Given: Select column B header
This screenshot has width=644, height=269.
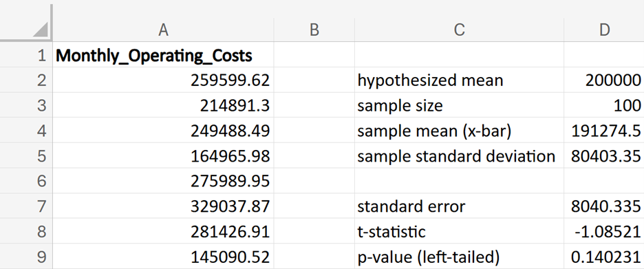Looking at the screenshot, I should coord(314,30).
